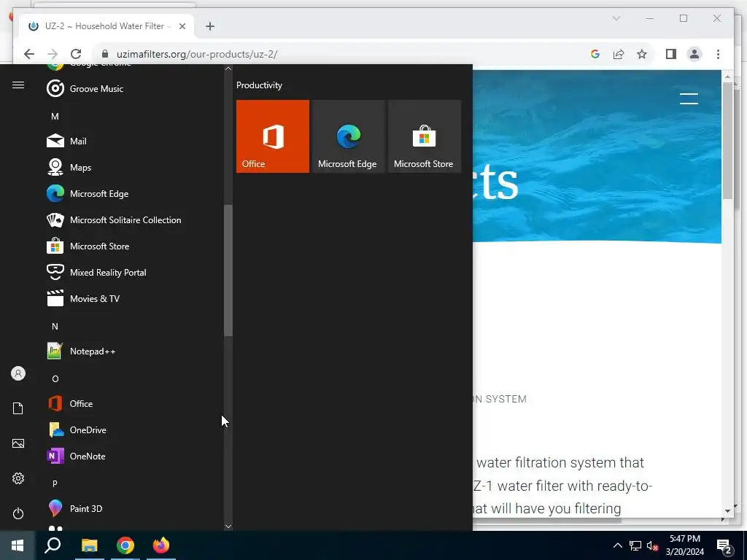Open Office in the app list

(x=133, y=404)
